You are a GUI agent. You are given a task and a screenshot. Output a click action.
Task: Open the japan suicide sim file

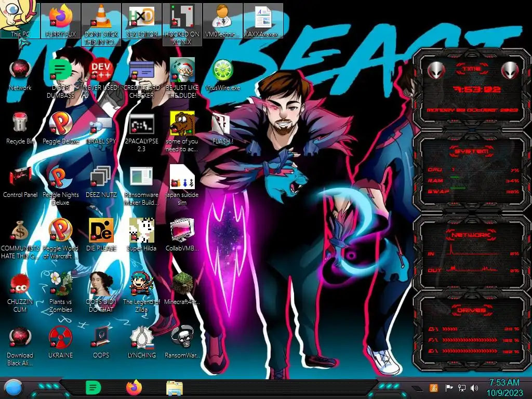[x=182, y=186]
